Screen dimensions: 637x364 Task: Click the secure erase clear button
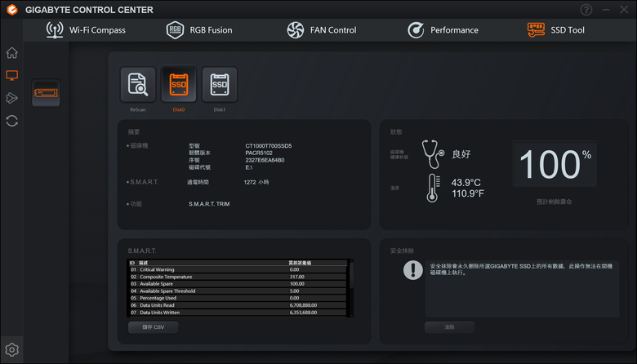coord(449,327)
